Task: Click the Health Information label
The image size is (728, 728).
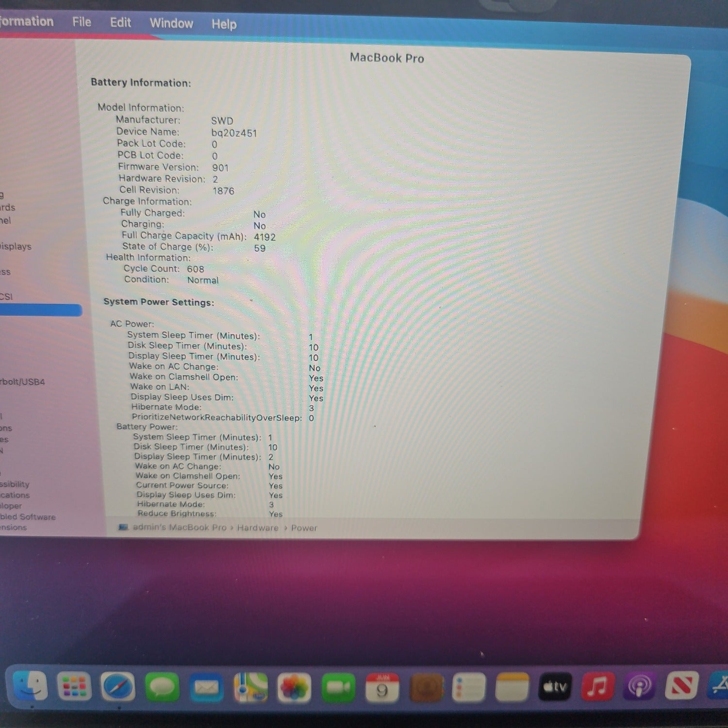Action: tap(148, 258)
